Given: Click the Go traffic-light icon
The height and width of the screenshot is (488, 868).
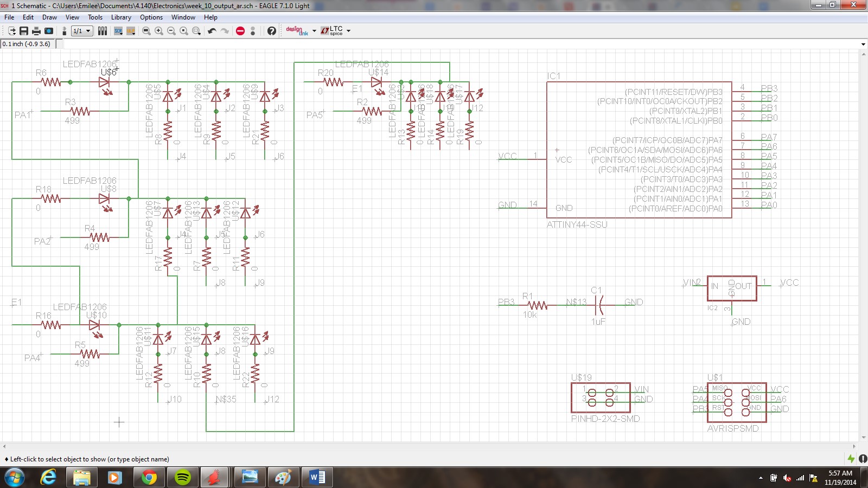Looking at the screenshot, I should 253,31.
